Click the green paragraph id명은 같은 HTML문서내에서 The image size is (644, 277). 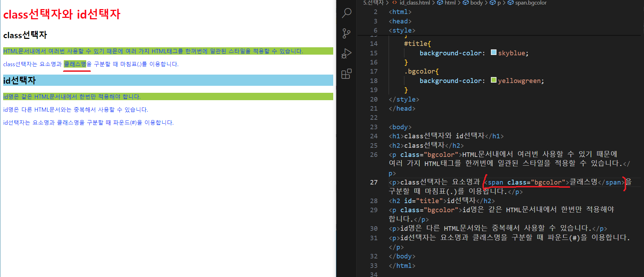(x=168, y=97)
